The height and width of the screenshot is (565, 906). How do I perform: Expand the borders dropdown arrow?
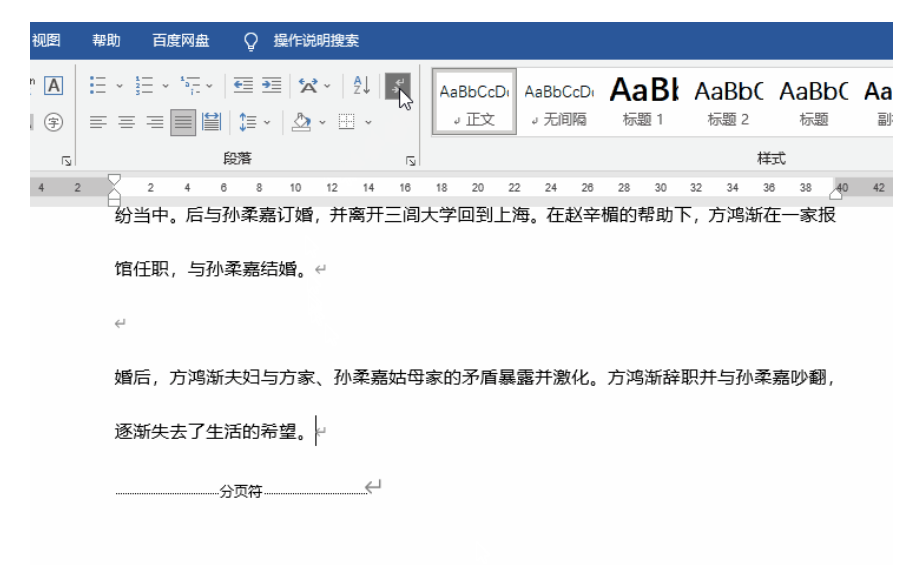pos(368,123)
